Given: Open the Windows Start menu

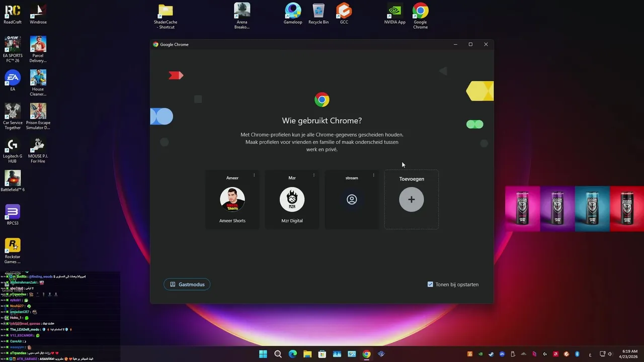Looking at the screenshot, I should 263,354.
